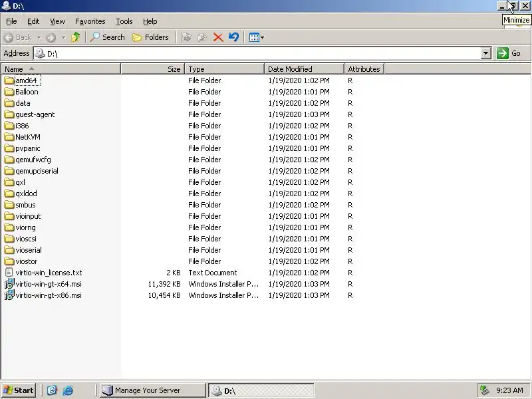The image size is (532, 399).
Task: Open the Views dropdown button
Action: pos(256,37)
